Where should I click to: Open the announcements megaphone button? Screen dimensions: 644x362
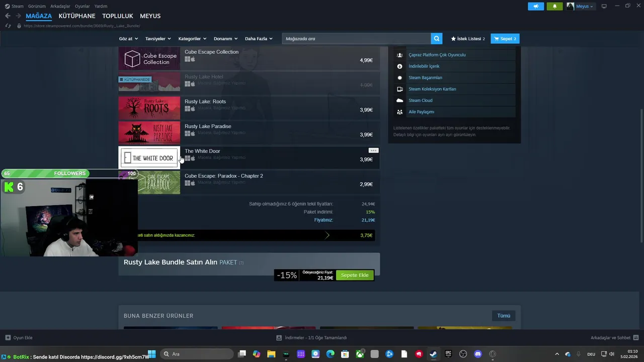(536, 6)
